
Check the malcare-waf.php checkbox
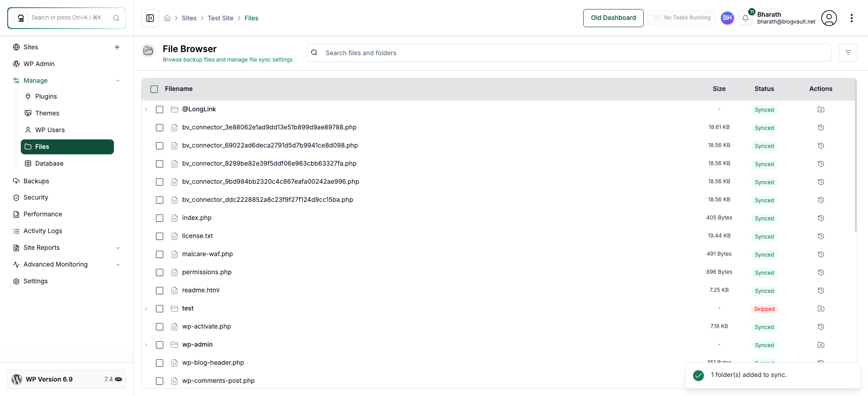point(160,254)
